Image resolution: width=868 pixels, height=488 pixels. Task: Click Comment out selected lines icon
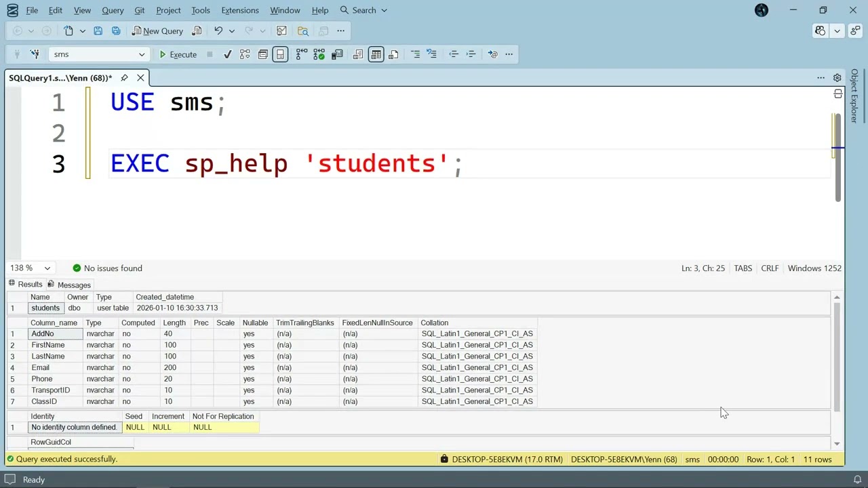415,54
